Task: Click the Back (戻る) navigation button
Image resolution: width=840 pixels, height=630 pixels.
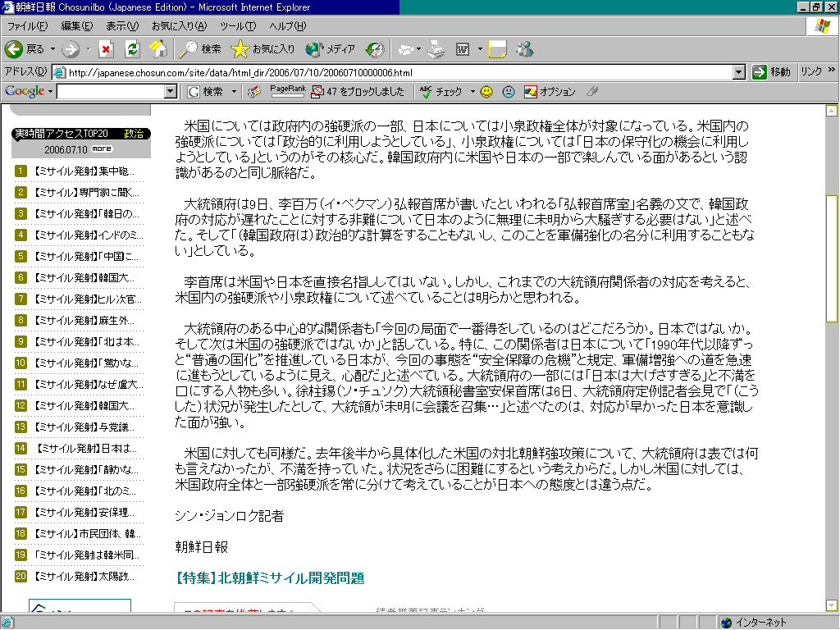Action: coord(25,49)
